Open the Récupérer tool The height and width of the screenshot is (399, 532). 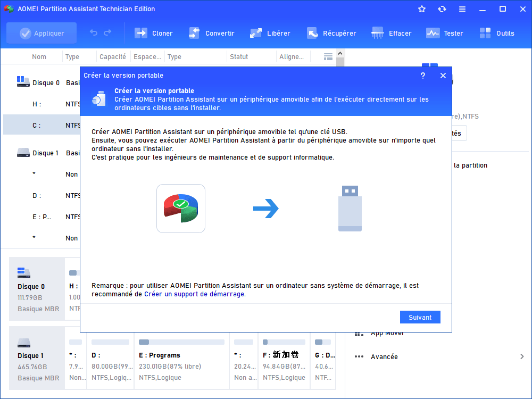coord(331,33)
